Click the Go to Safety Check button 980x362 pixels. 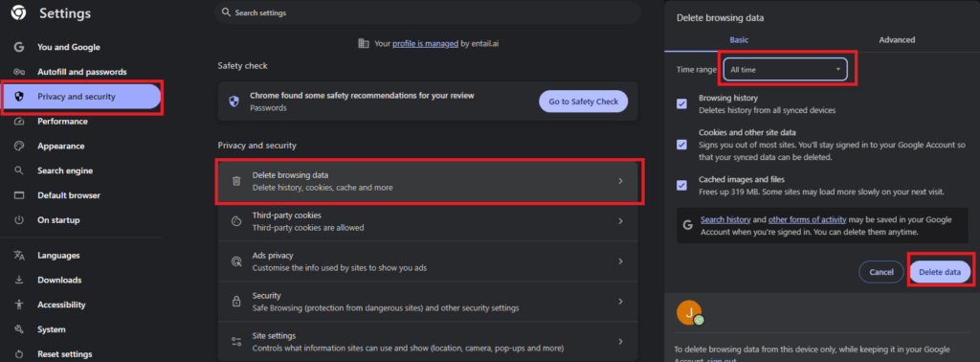[x=583, y=102]
